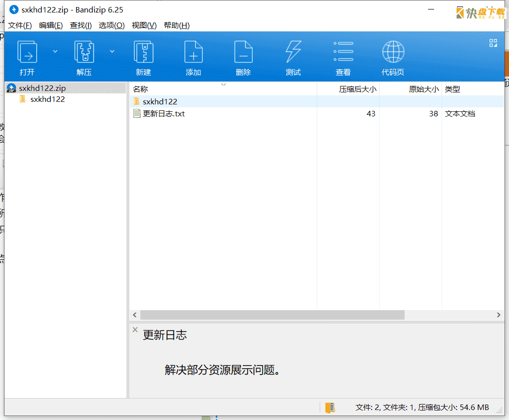Click the Open (打开) toolbar icon
Screen dimensions: 509x420
(27, 52)
